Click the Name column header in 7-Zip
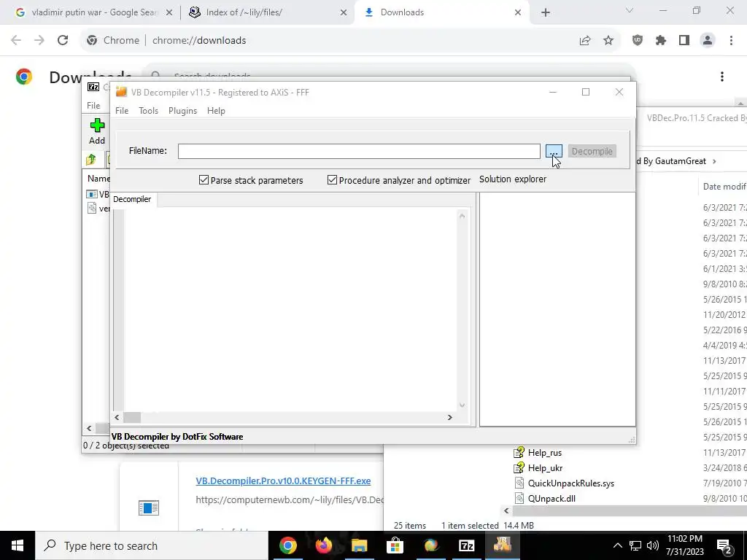 click(x=98, y=179)
